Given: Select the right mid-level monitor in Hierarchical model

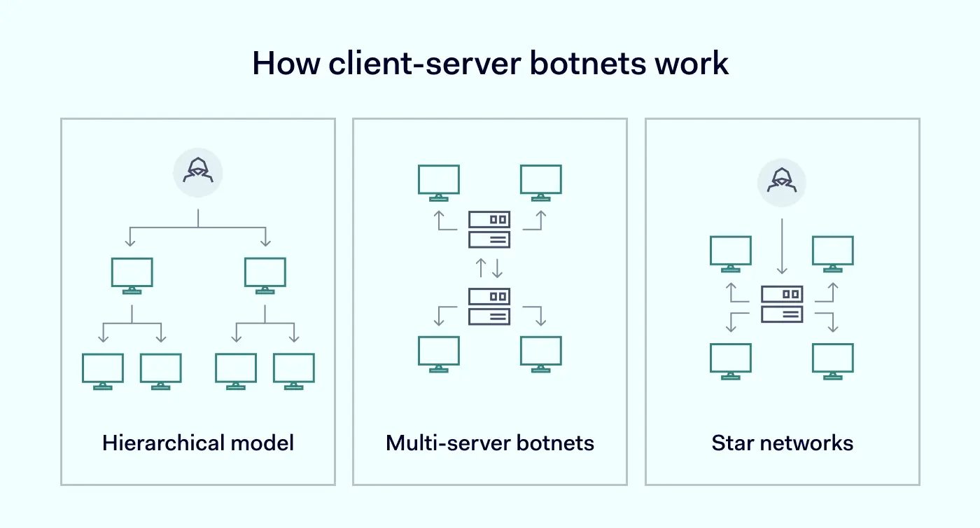Looking at the screenshot, I should (265, 275).
